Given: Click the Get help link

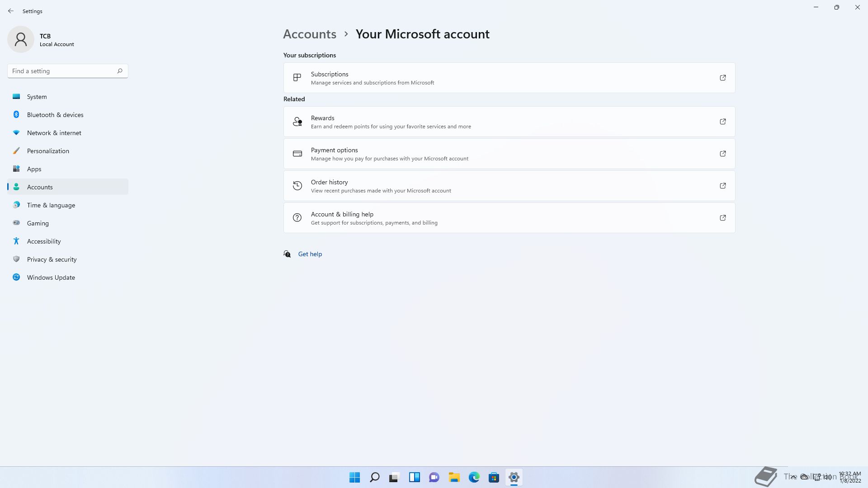Looking at the screenshot, I should click(310, 254).
